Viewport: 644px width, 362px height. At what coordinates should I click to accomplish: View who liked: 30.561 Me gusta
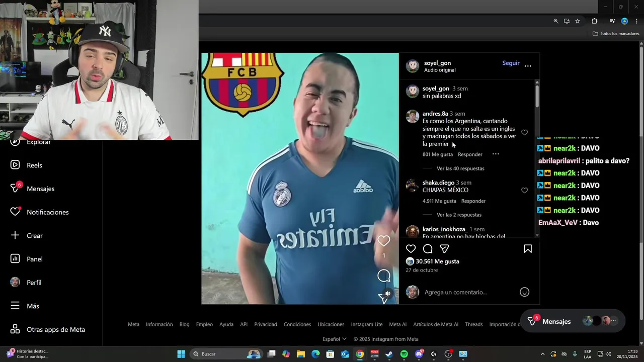(437, 261)
